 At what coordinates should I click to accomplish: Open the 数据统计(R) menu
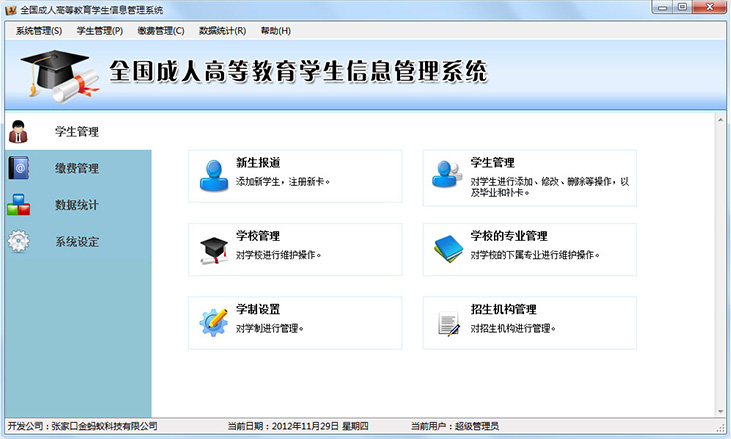[x=222, y=31]
